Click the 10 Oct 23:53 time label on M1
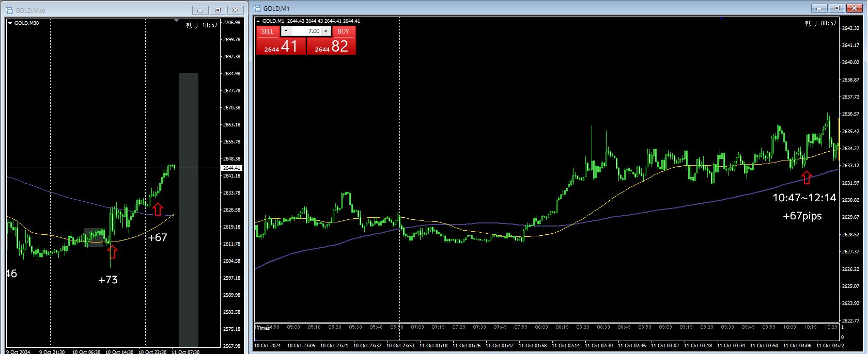 [400, 346]
